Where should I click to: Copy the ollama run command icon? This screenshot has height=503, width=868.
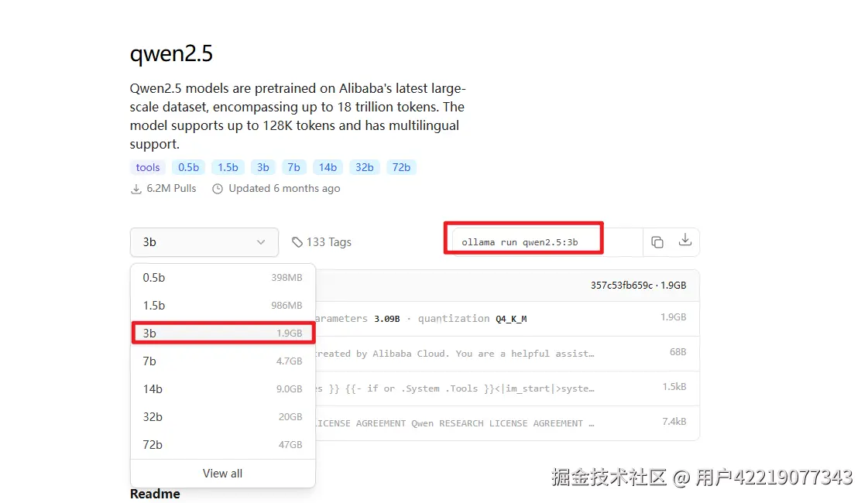[657, 242]
